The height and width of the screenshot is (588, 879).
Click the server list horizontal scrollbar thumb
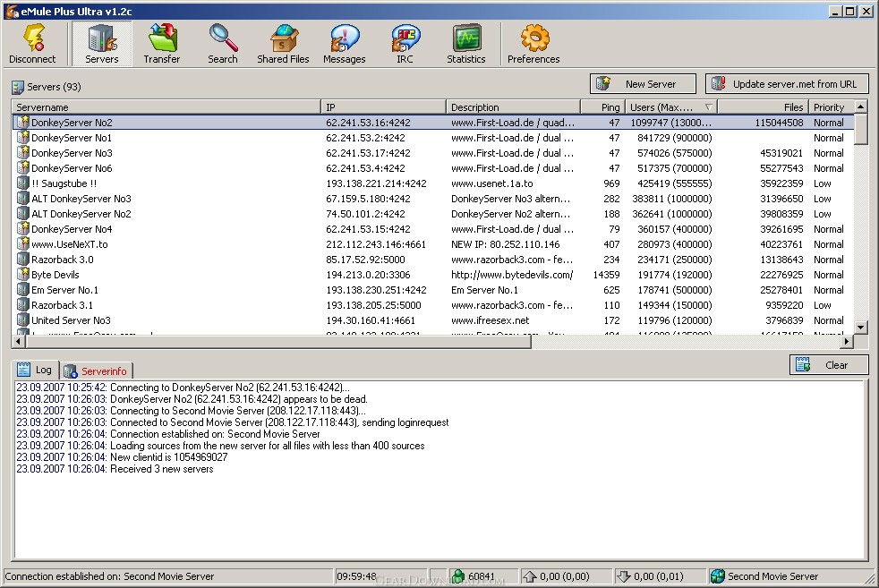(278, 341)
